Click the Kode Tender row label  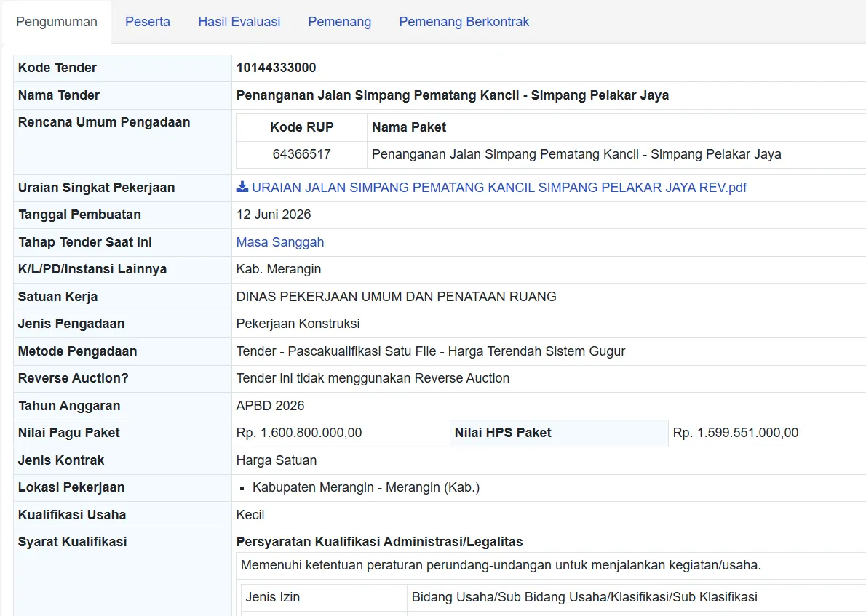pos(57,68)
